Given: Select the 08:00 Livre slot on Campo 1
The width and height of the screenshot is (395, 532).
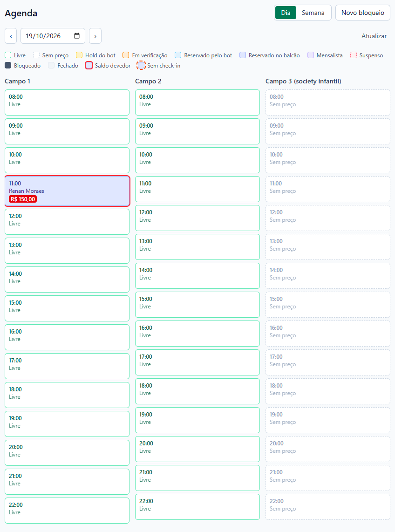Looking at the screenshot, I should [x=67, y=102].
